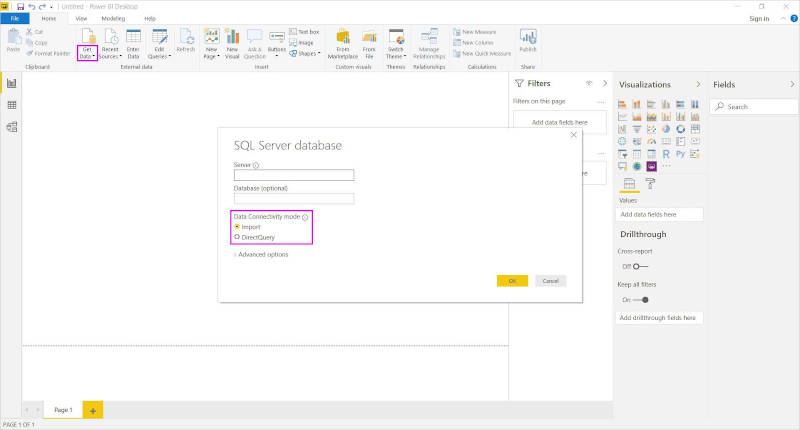The image size is (800, 430).
Task: Open the Recent Sources ribbon button
Action: (x=110, y=44)
